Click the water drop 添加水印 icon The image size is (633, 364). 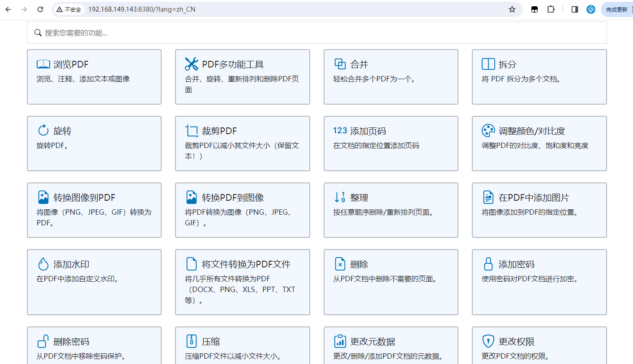pos(43,264)
